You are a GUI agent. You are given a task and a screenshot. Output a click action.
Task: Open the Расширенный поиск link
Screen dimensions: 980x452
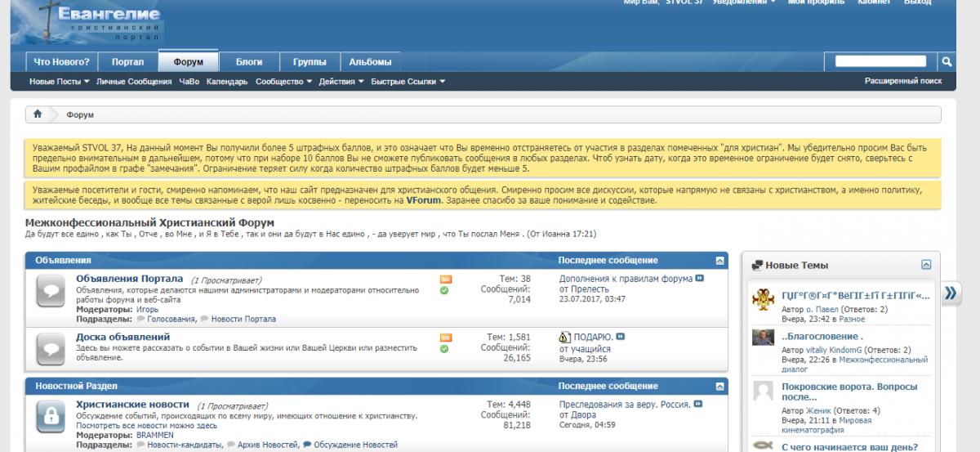click(902, 81)
